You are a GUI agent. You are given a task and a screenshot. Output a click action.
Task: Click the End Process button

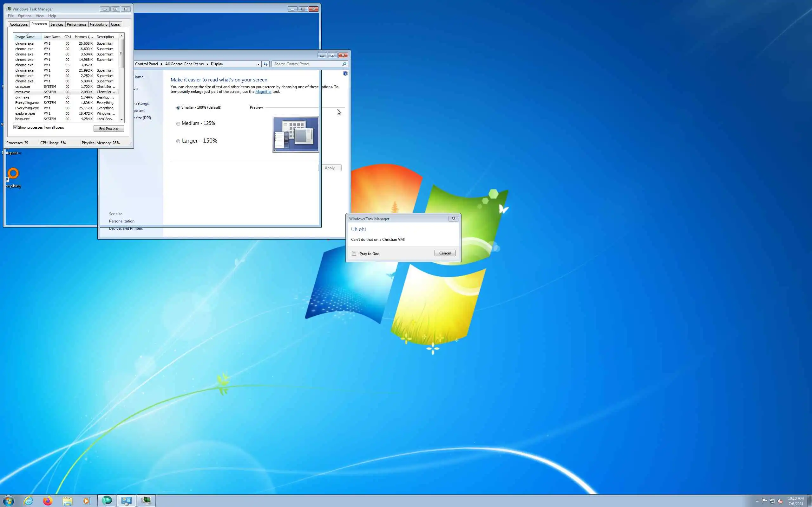[x=109, y=128]
